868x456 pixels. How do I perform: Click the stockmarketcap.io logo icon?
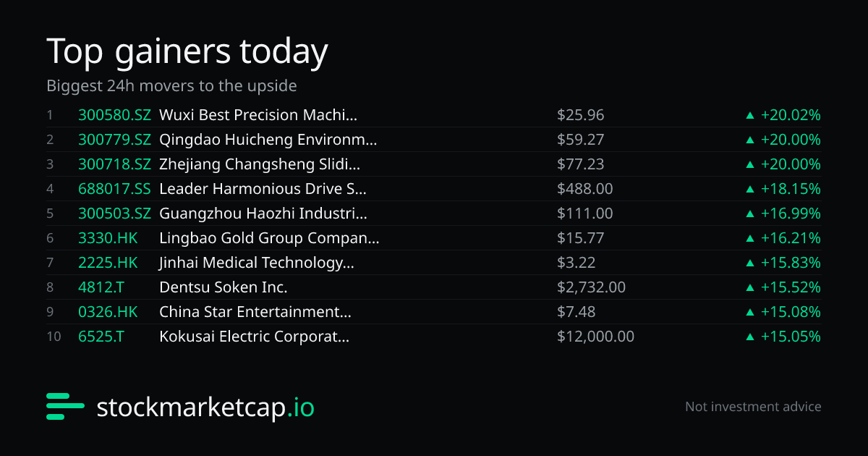click(x=66, y=407)
